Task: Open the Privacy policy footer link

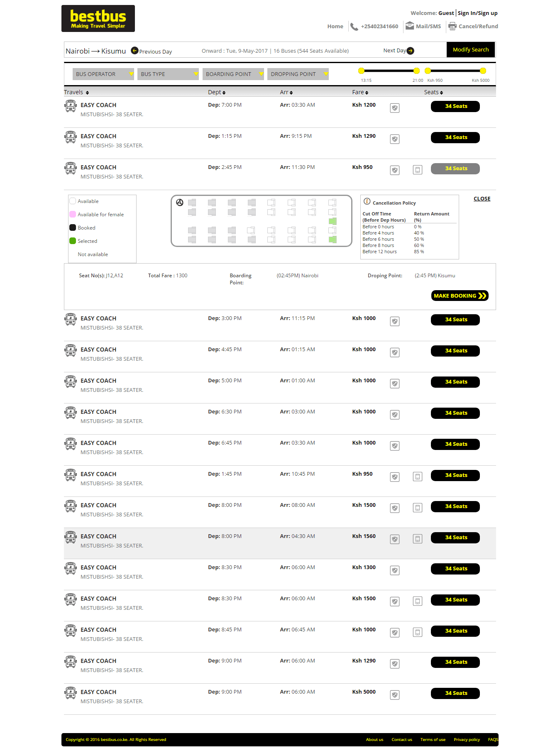Action: pyautogui.click(x=467, y=739)
